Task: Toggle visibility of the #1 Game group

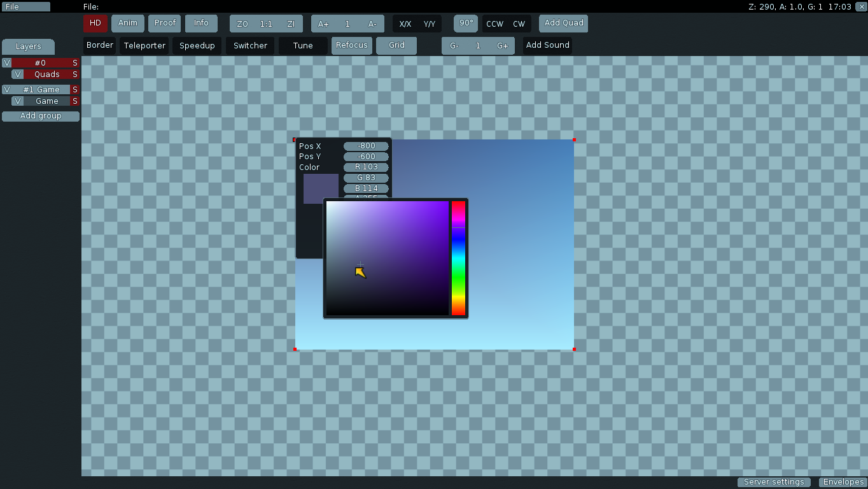Action: coord(7,90)
